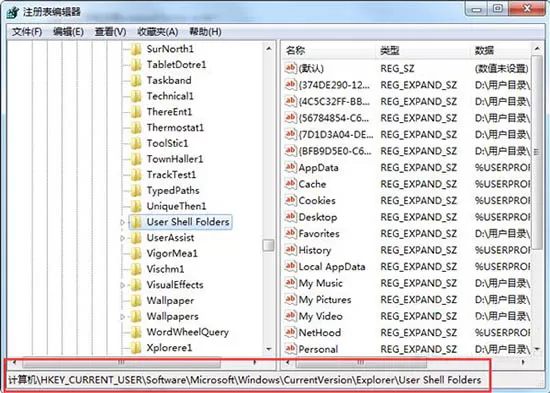Select the Xplorere1 folder icon
550x393 pixels.
coord(136,348)
